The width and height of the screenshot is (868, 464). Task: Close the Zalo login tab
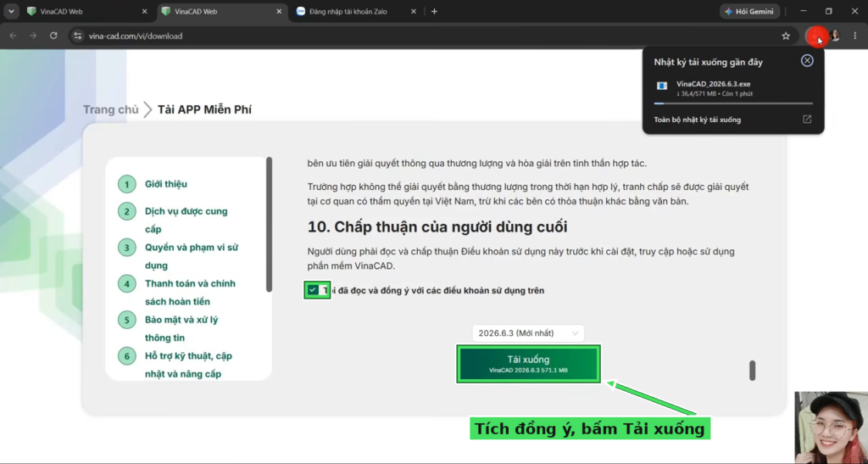[x=414, y=11]
